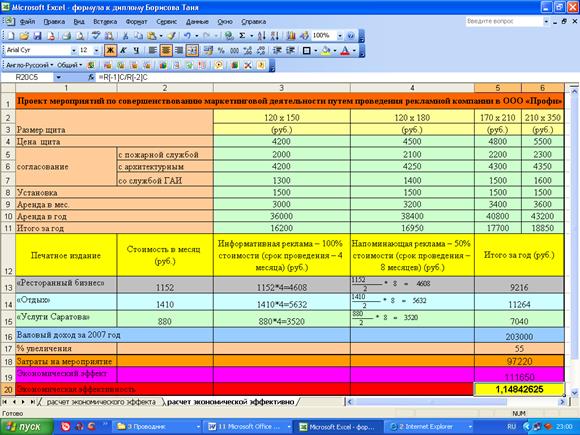Open the Paste options dropdown arrow
580x435 pixels.
161,36
